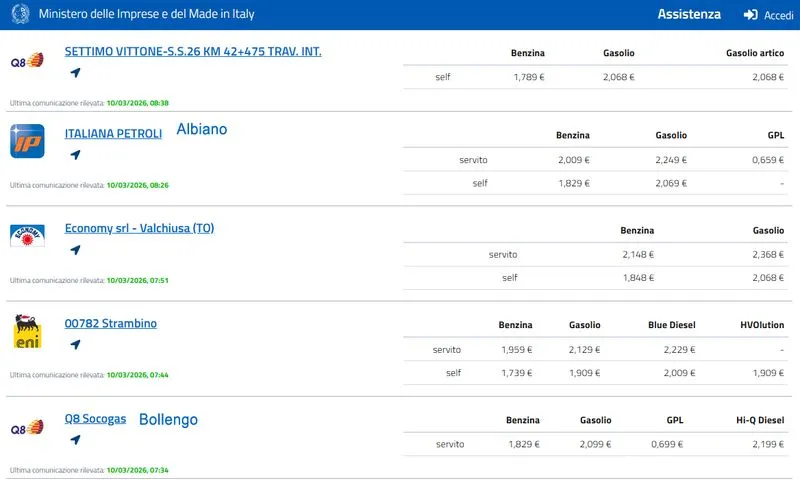800x485 pixels.
Task: Click navigation arrow under Italiana Petroli
Action: point(75,155)
